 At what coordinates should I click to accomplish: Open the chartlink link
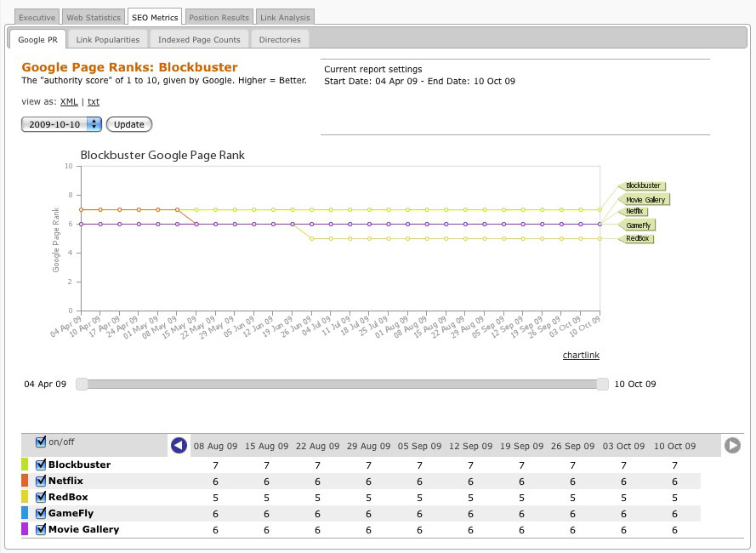click(581, 355)
